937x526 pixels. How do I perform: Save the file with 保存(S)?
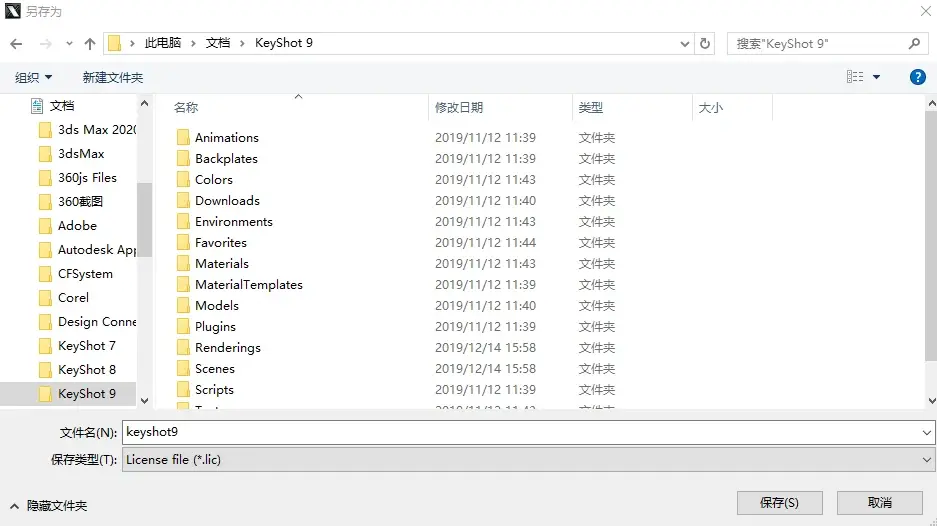click(779, 503)
